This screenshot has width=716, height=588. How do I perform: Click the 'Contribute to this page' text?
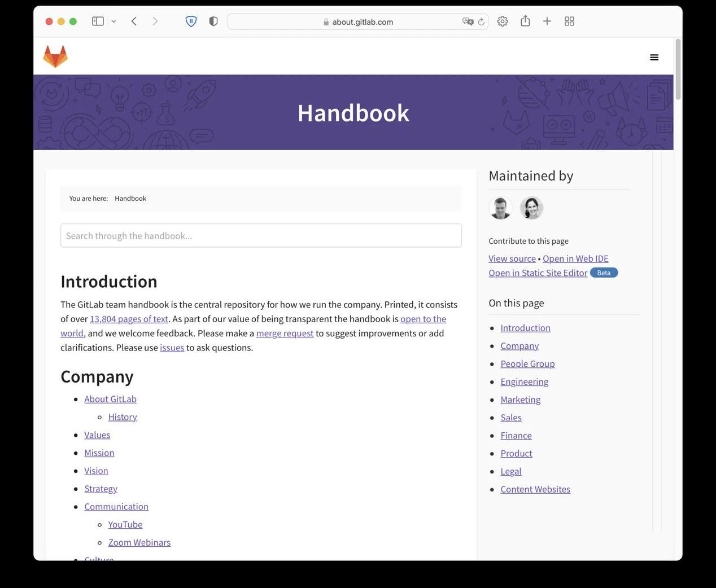pos(529,241)
